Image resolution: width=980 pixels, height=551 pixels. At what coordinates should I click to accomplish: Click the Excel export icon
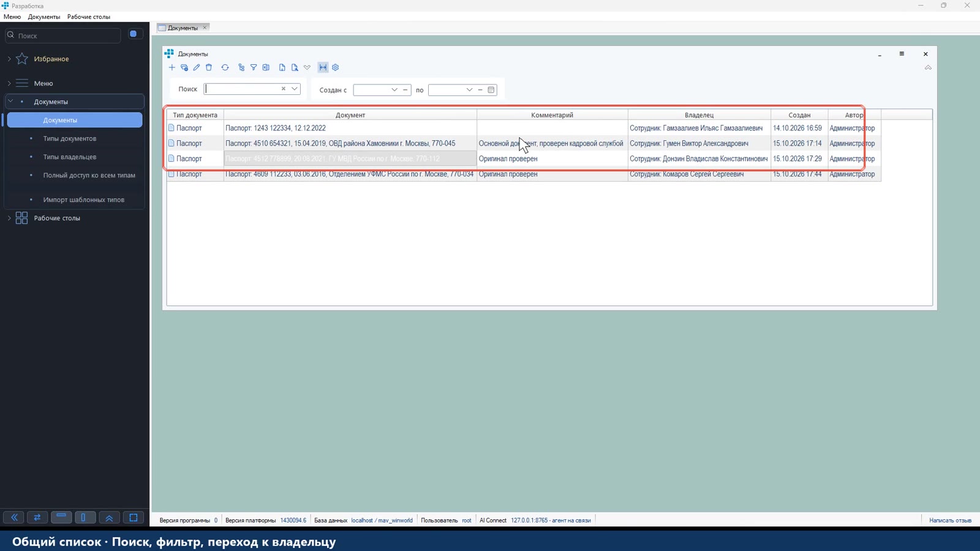pos(266,67)
